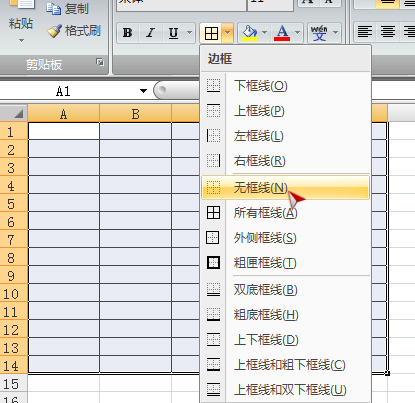Viewport: 415px width, 403px height.
Task: Select row 14 header
Action: point(14,366)
